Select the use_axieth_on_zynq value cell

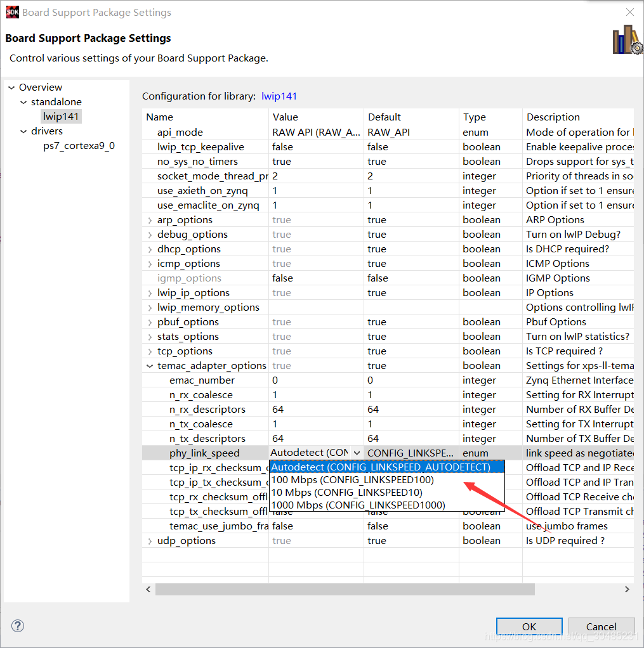click(317, 191)
